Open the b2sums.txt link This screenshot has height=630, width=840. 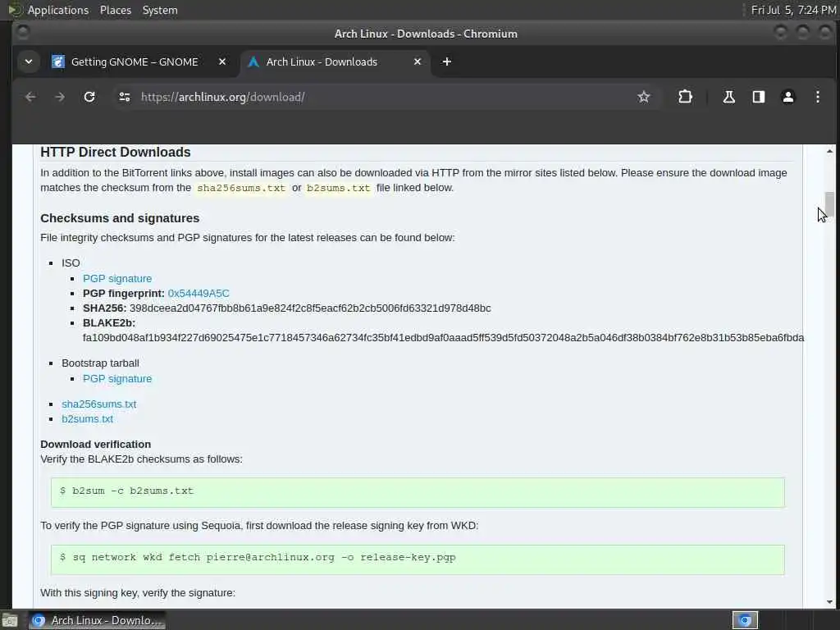[87, 419]
